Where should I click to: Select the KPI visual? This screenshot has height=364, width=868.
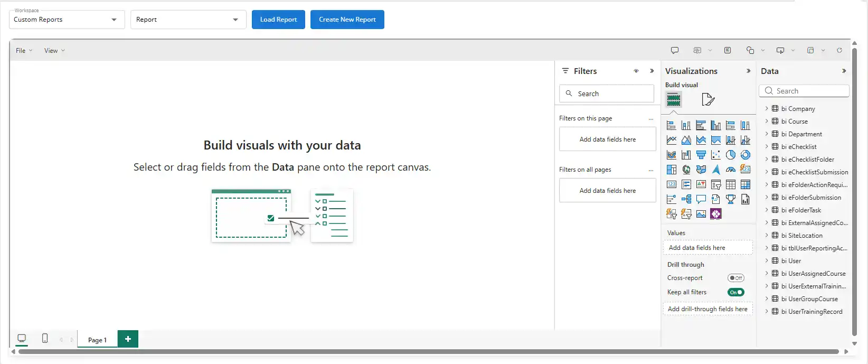tap(701, 184)
